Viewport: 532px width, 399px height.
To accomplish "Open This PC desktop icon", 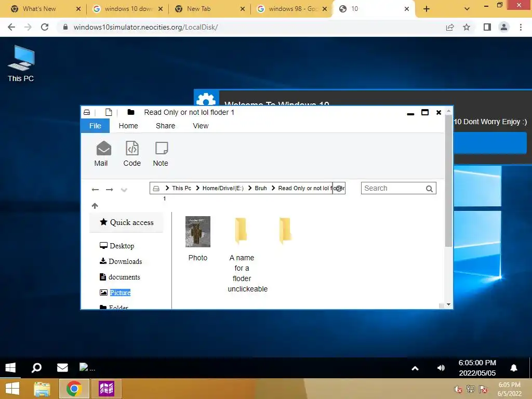I will click(21, 64).
